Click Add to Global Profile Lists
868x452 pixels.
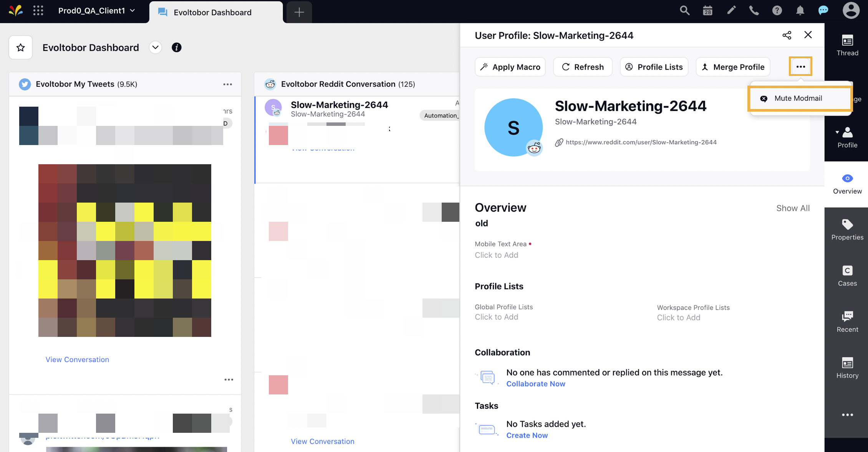click(x=497, y=317)
